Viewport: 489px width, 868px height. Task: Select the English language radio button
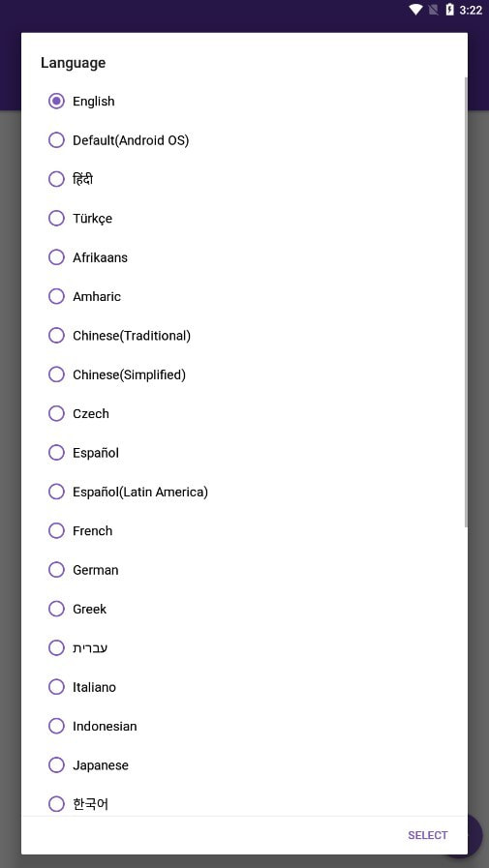[x=56, y=102]
